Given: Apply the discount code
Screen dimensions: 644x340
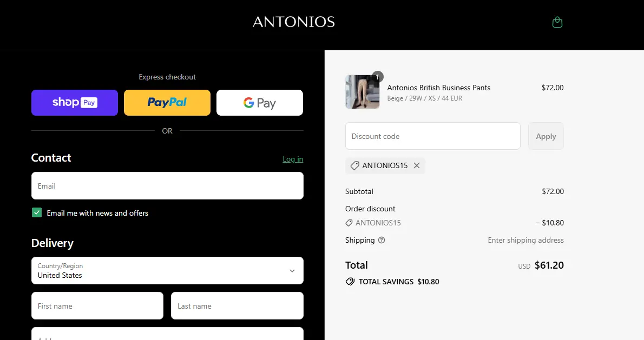Looking at the screenshot, I should (x=546, y=136).
